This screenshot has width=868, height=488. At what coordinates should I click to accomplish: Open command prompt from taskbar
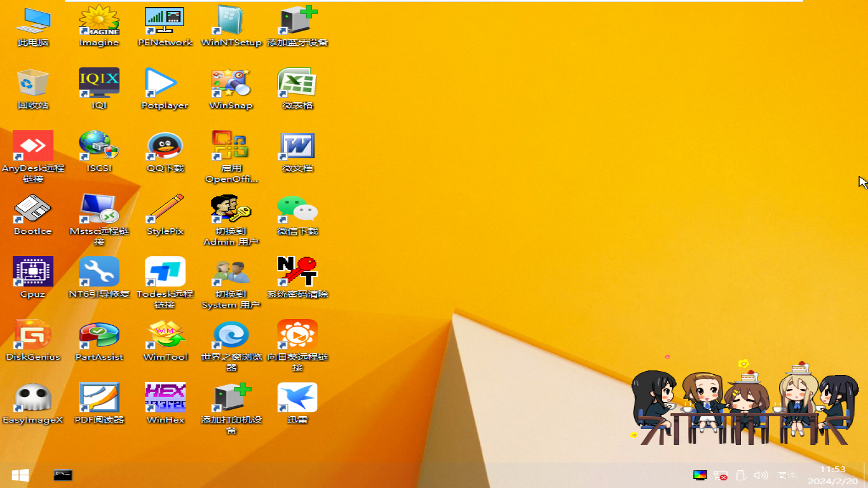coord(63,475)
